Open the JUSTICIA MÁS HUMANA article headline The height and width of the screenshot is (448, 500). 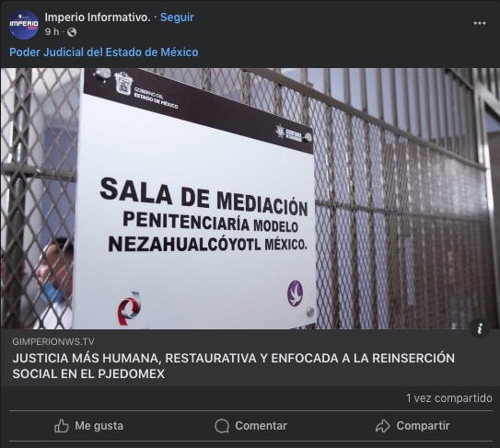pos(233,366)
